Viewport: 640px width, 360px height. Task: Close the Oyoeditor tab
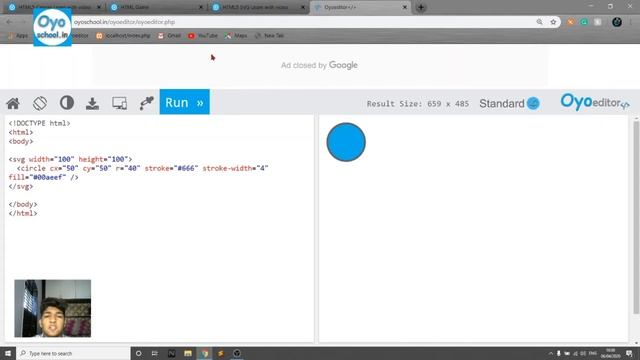click(x=404, y=7)
